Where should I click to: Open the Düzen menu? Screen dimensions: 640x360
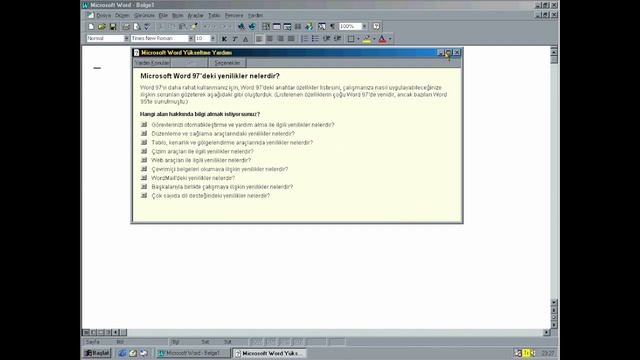122,16
